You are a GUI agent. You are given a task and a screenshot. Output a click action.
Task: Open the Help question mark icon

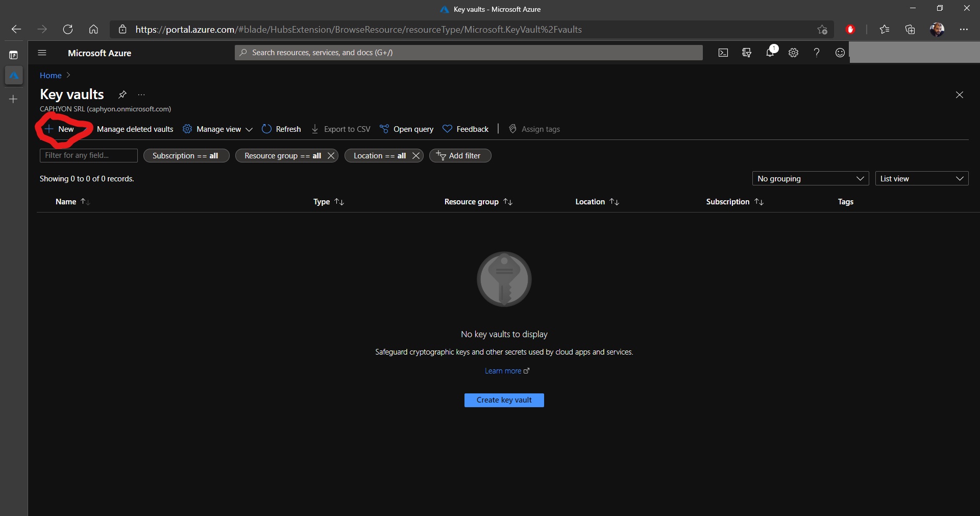pos(817,53)
